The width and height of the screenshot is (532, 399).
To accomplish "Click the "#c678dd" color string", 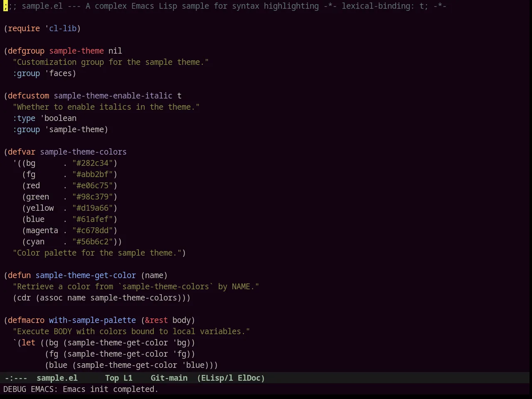I will click(x=93, y=230).
